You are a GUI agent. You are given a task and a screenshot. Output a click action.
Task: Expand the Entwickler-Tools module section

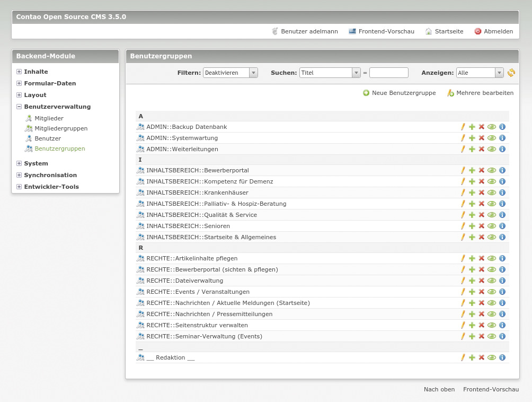(19, 187)
